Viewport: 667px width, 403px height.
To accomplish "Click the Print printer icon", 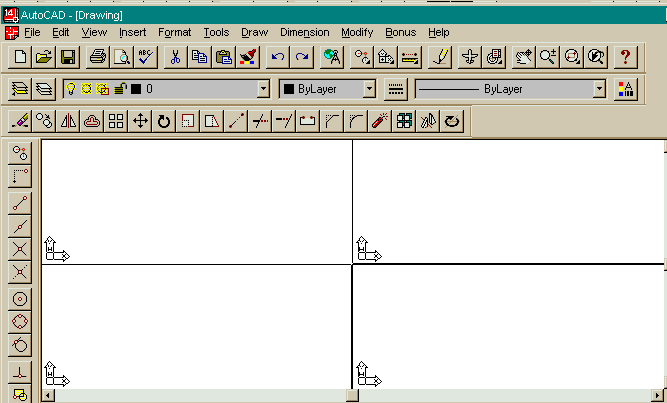I will tap(97, 57).
